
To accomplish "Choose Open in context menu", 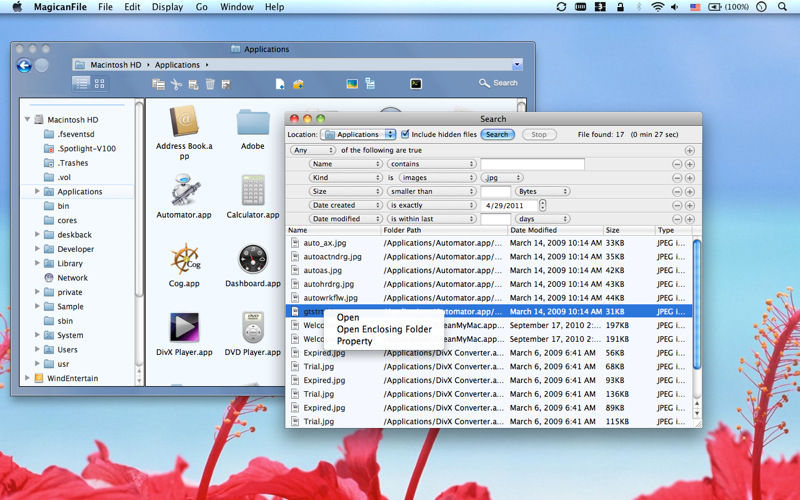I will [x=348, y=317].
